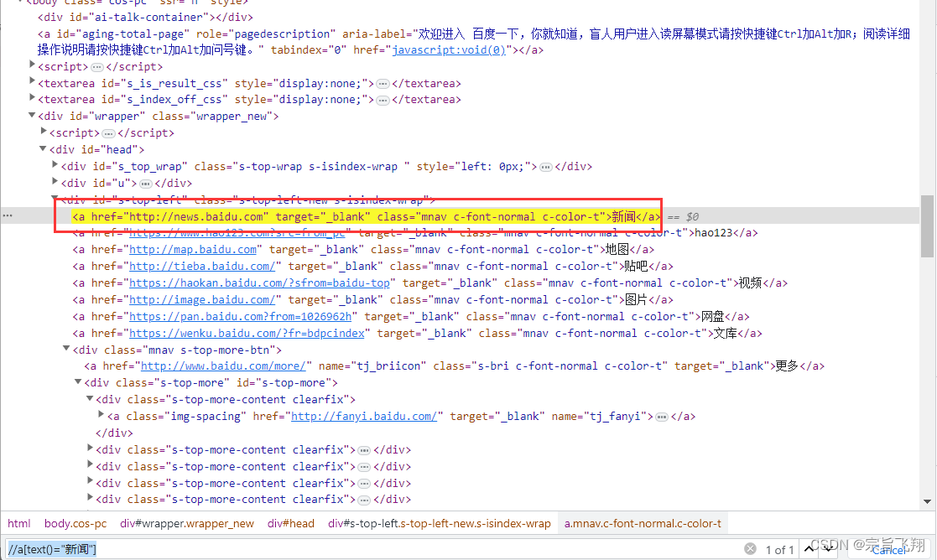The width and height of the screenshot is (937, 560).
Task: Expand the s_top_wrap div node
Action: tap(55, 165)
